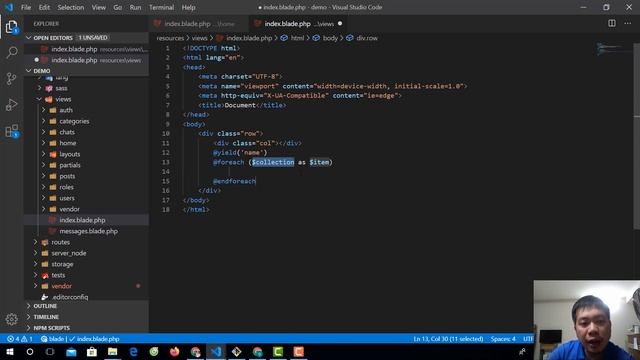Open the View menu
Image resolution: width=640 pixels, height=360 pixels.
pos(98,7)
